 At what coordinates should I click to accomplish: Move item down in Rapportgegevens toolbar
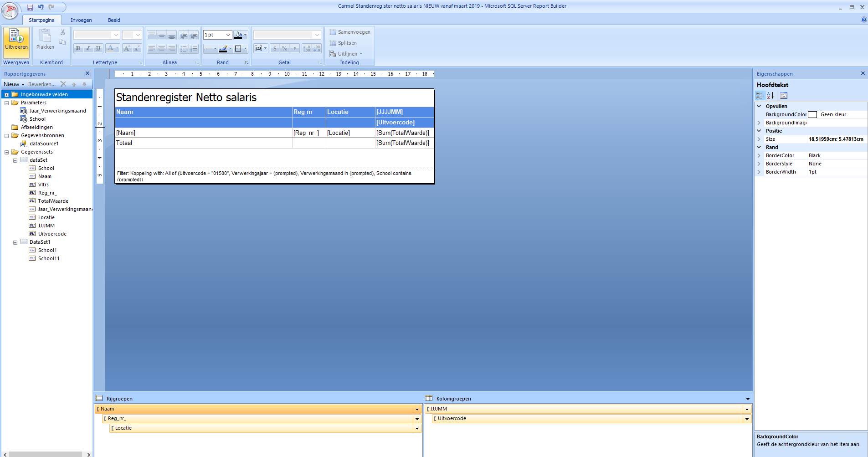pos(84,84)
